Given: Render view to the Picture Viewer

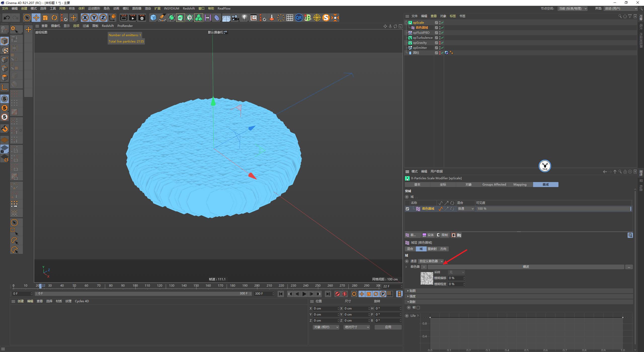Looking at the screenshot, I should (133, 18).
